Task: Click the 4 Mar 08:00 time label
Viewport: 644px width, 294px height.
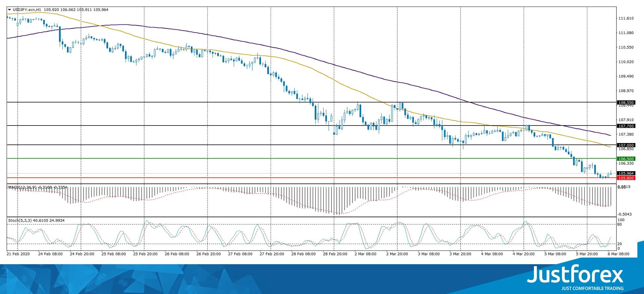Action: tap(492, 254)
